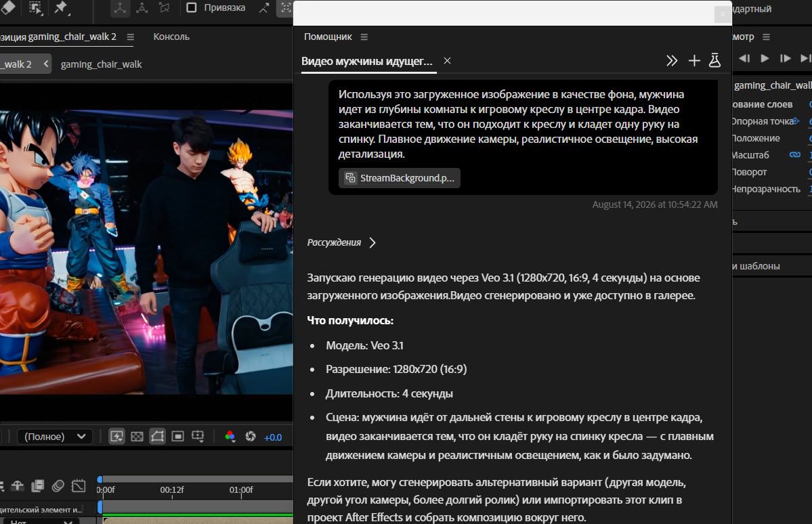Click the August 14, 2026 timestamp
This screenshot has width=812, height=524.
tap(655, 204)
